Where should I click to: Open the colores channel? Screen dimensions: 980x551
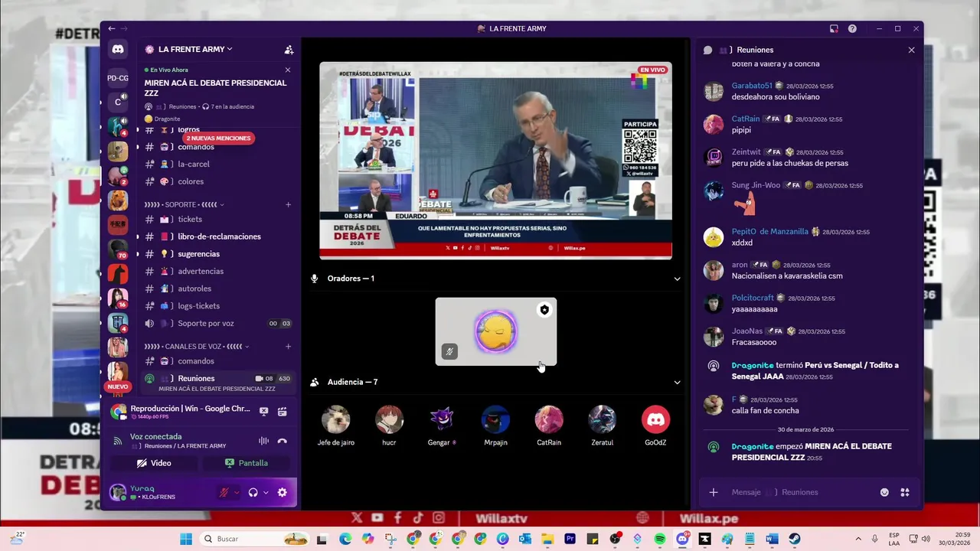[217, 181]
